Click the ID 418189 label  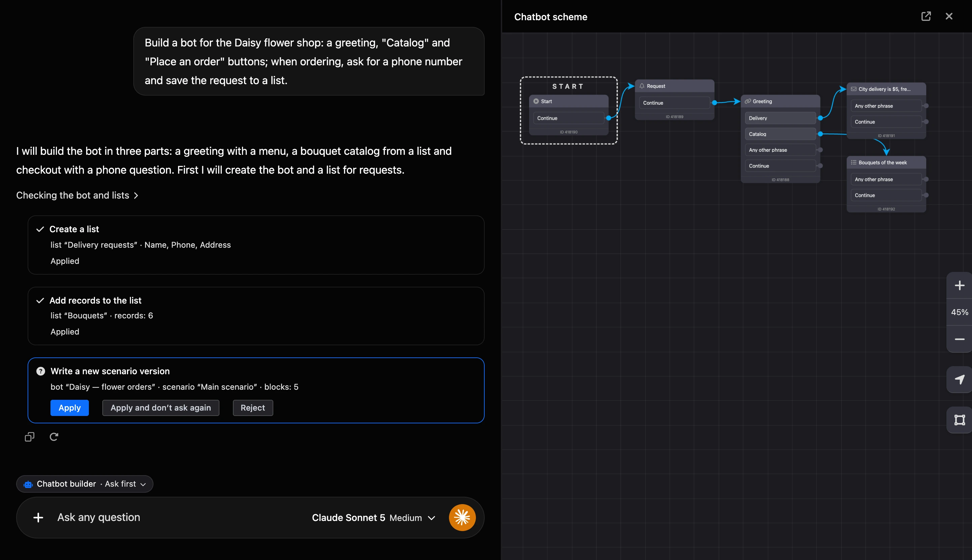(x=674, y=116)
